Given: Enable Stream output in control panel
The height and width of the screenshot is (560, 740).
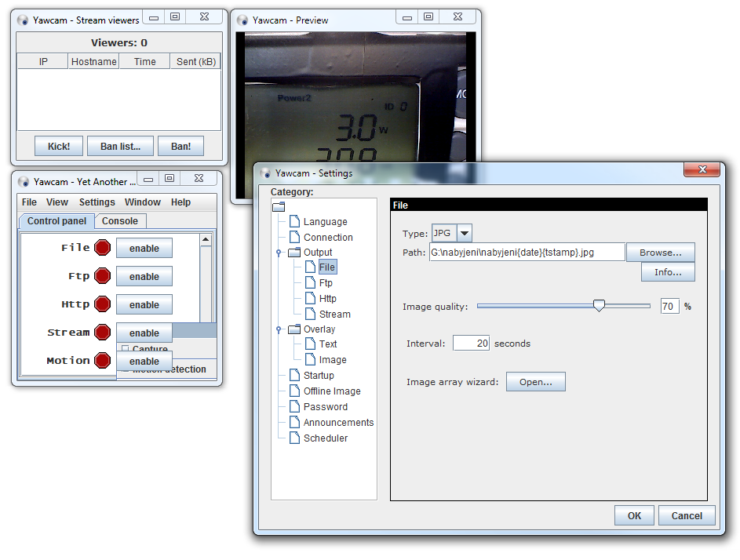Looking at the screenshot, I should 144,333.
